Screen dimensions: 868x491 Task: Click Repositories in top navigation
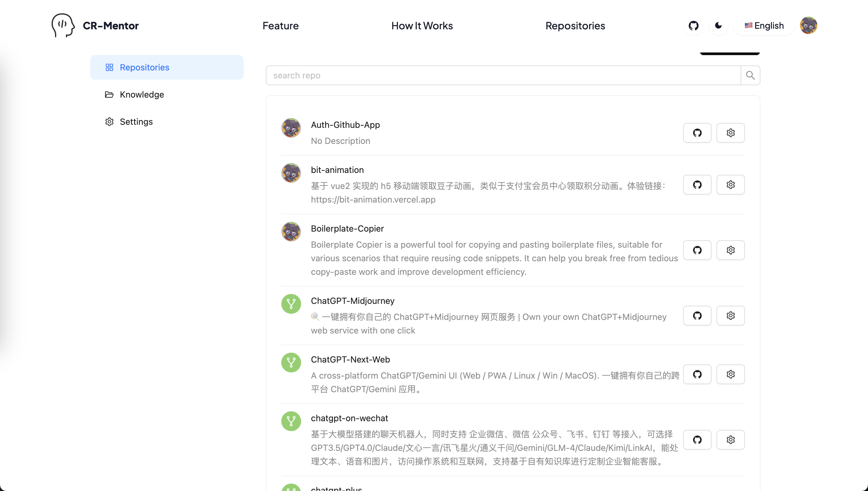(x=575, y=26)
